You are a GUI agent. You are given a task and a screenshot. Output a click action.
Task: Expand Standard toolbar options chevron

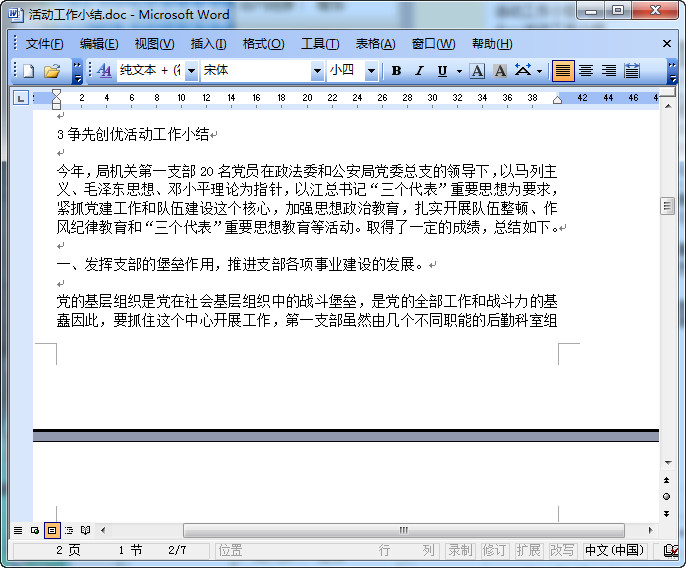click(77, 72)
